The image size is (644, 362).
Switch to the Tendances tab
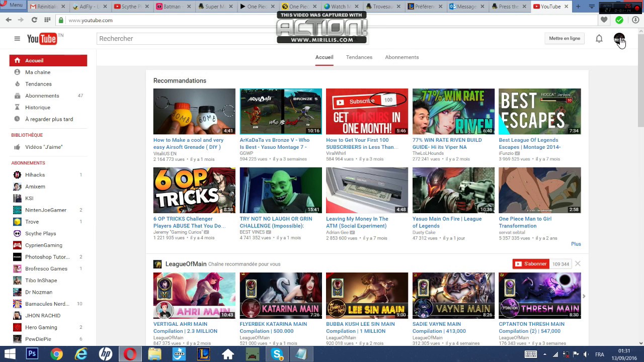359,57
